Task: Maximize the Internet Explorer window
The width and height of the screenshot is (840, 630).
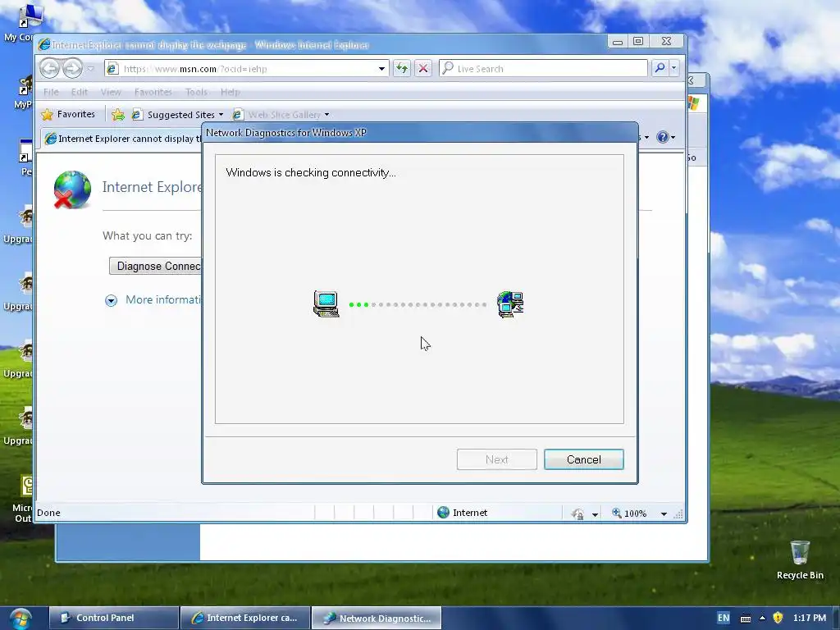Action: pyautogui.click(x=638, y=41)
